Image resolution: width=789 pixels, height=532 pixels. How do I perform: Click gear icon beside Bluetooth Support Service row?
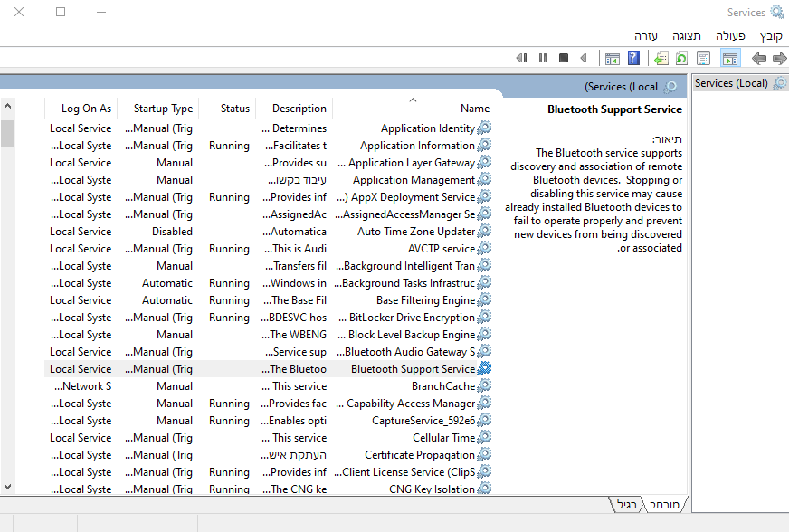[x=484, y=368]
